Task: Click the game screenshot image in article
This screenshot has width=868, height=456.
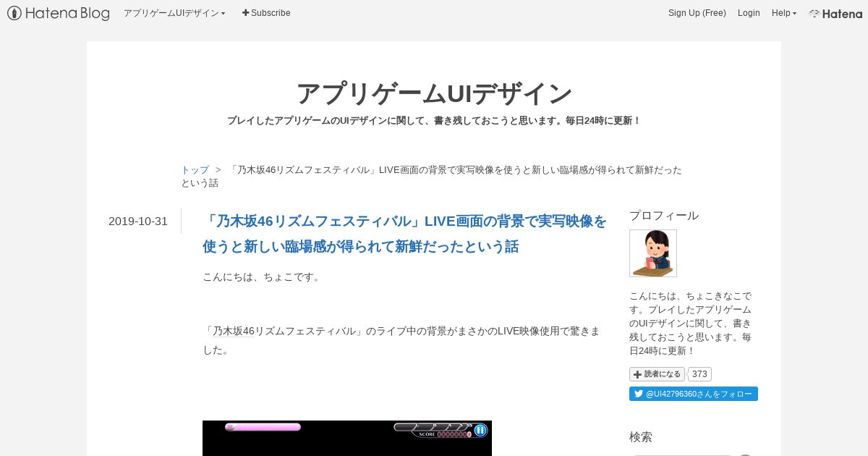Action: pos(347,438)
